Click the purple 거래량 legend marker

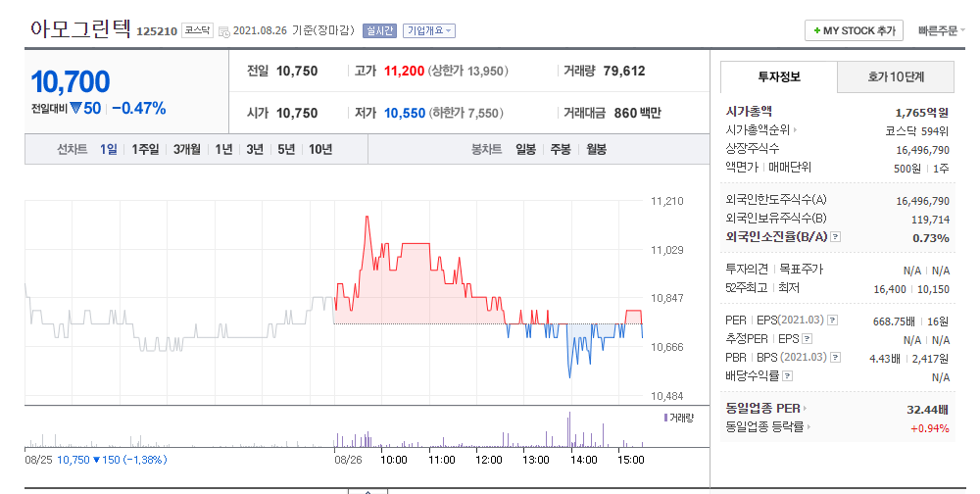(665, 418)
